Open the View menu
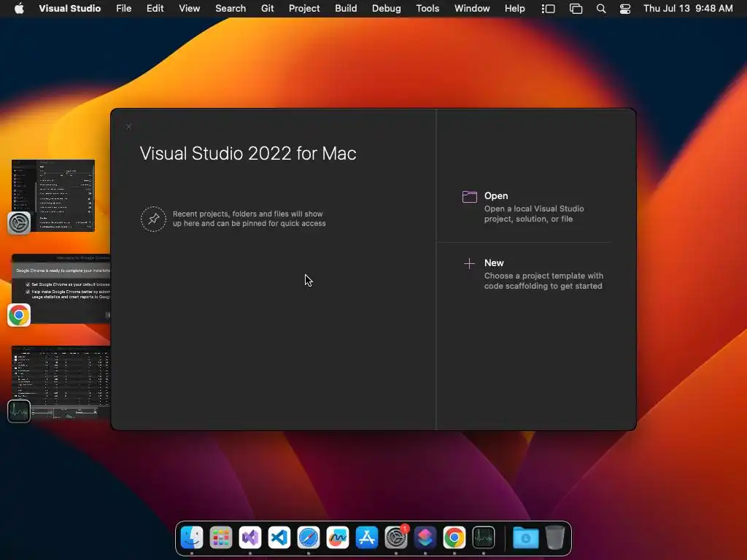The height and width of the screenshot is (560, 747). click(189, 8)
